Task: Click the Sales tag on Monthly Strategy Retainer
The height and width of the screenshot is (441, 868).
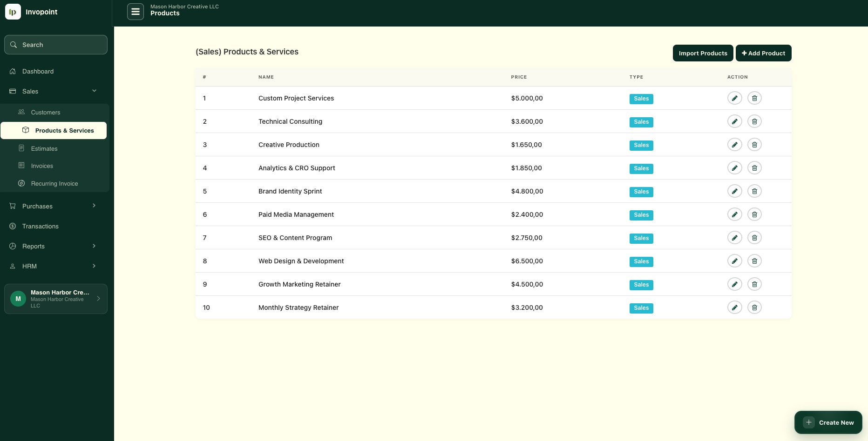Action: [641, 308]
